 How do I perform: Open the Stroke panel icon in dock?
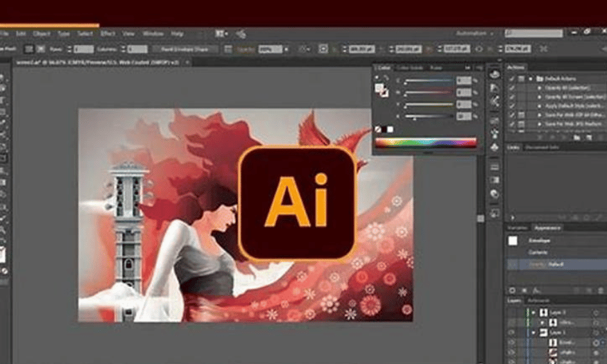tap(495, 168)
